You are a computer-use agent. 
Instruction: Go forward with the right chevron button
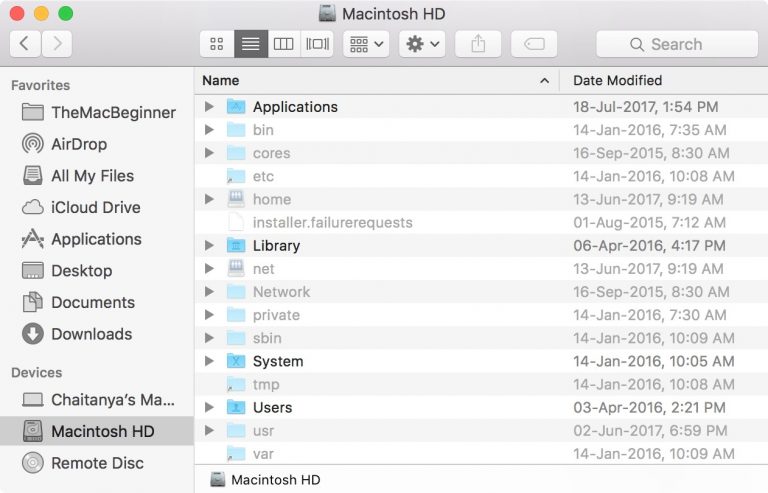click(57, 44)
